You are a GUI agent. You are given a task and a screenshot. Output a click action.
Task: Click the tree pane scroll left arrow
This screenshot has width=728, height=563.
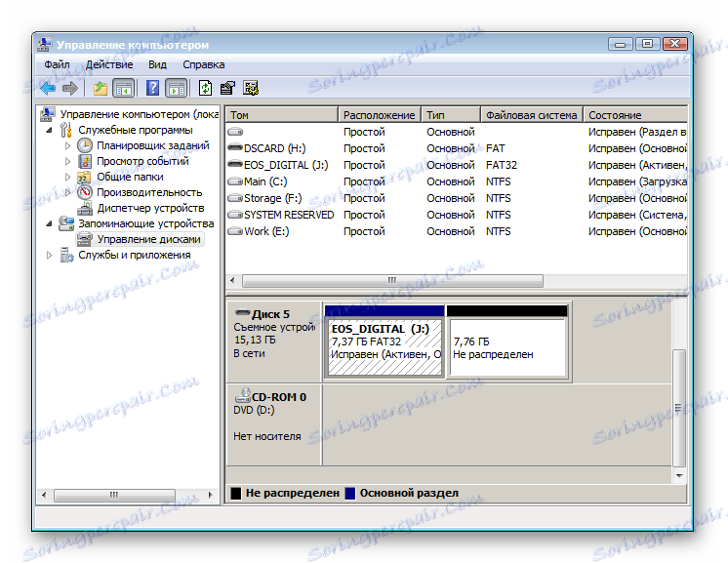coord(44,496)
